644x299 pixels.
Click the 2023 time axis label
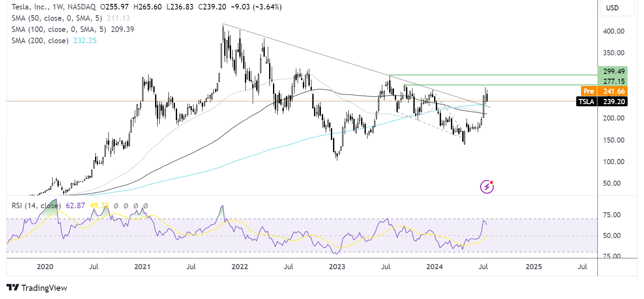pyautogui.click(x=337, y=267)
